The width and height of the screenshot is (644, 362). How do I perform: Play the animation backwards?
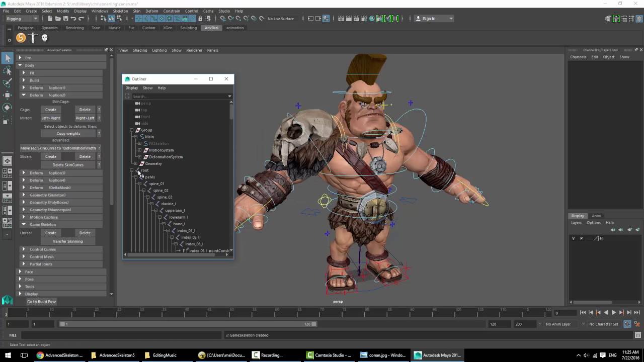pos(606,313)
